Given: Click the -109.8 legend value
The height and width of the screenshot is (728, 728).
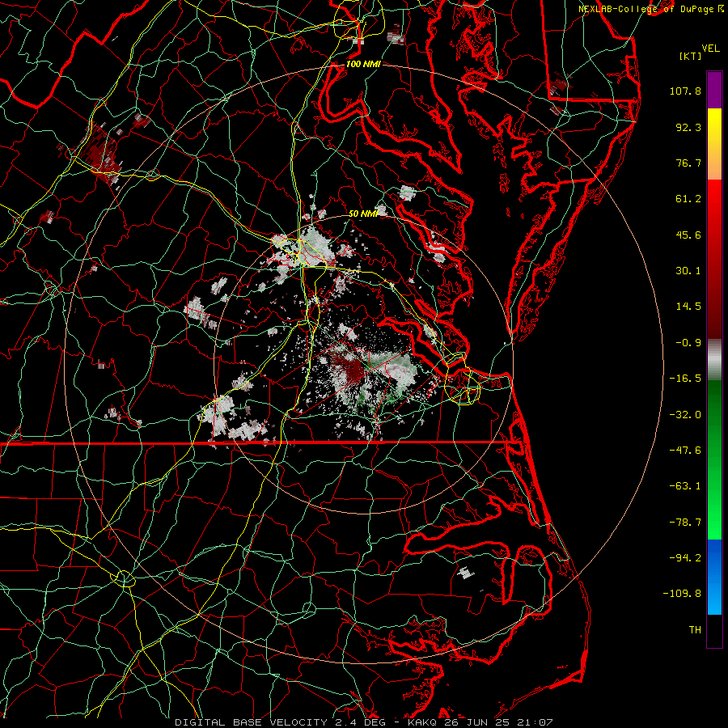Looking at the screenshot, I should click(683, 594).
